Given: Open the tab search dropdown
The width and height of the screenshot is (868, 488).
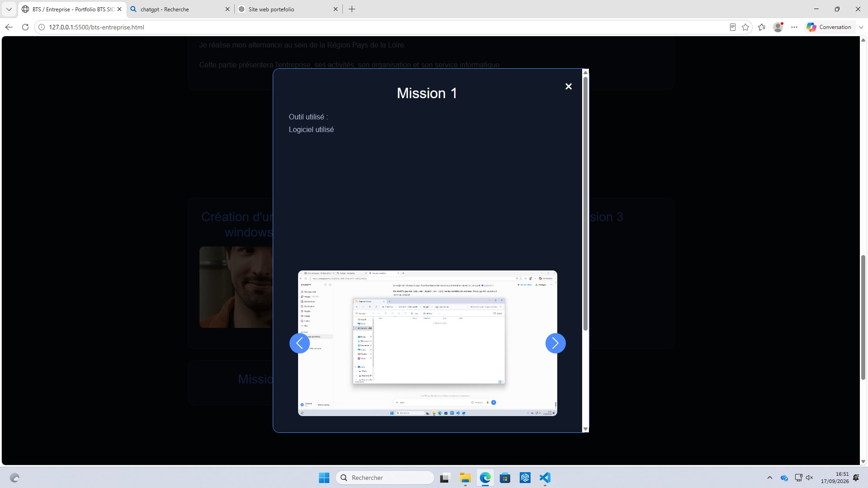Looking at the screenshot, I should [9, 9].
